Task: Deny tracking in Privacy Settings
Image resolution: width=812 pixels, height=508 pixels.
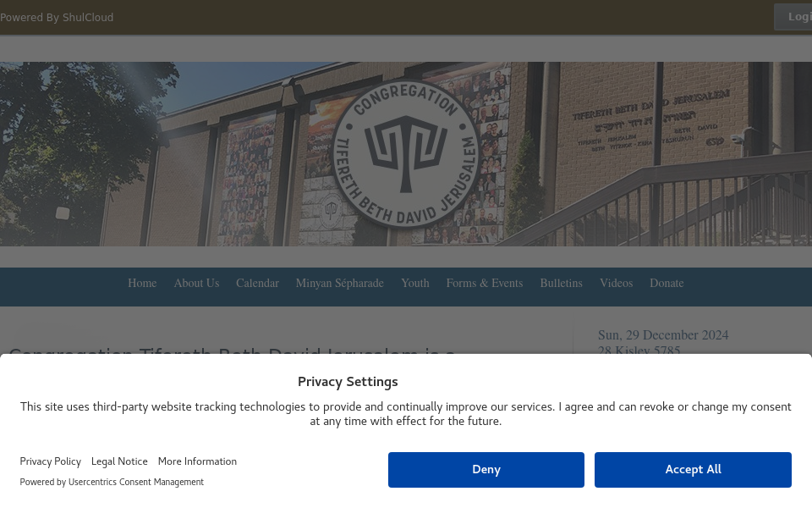Action: point(486,470)
